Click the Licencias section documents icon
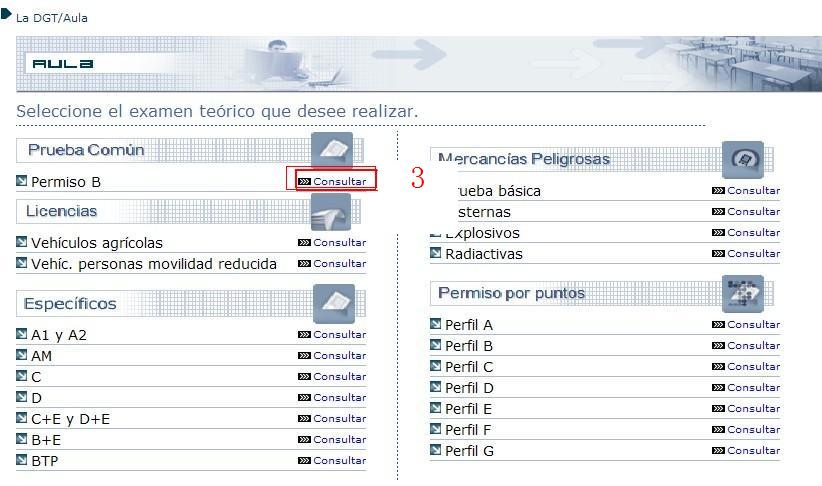Viewport: 822px width, 486px height. click(332, 211)
